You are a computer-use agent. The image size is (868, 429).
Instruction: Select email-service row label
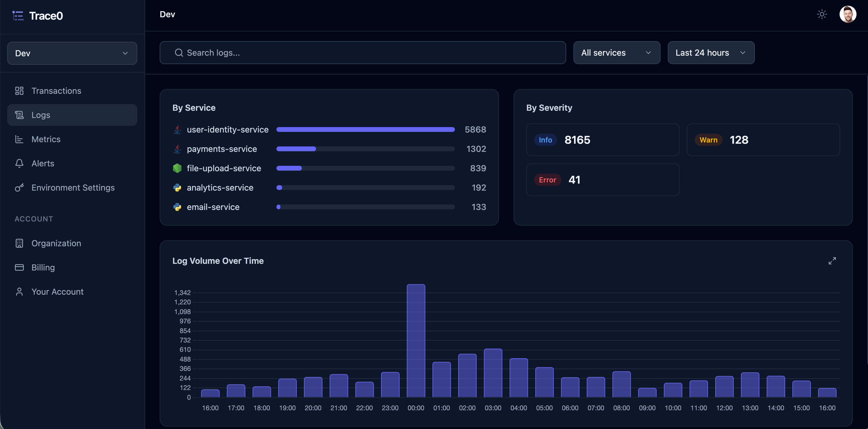[x=213, y=207]
